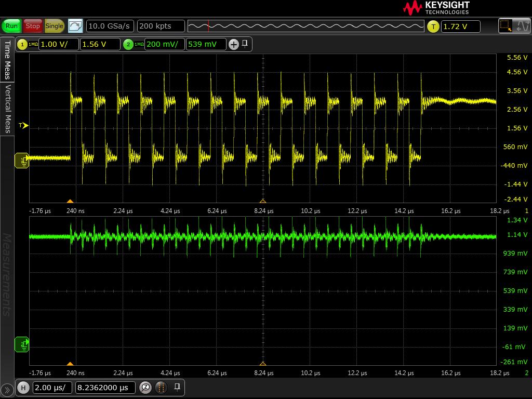The image size is (532, 399).
Task: Click the 1.34 V channel 2 axis label
Action: coord(517,220)
